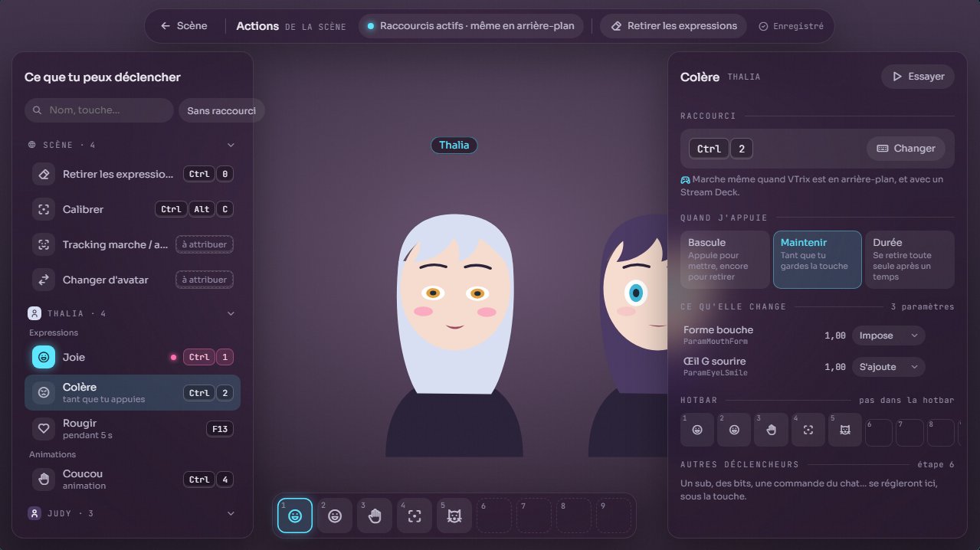Click the Ctrl 1 shortcut badge of Joie
The image size is (980, 550).
pos(208,357)
